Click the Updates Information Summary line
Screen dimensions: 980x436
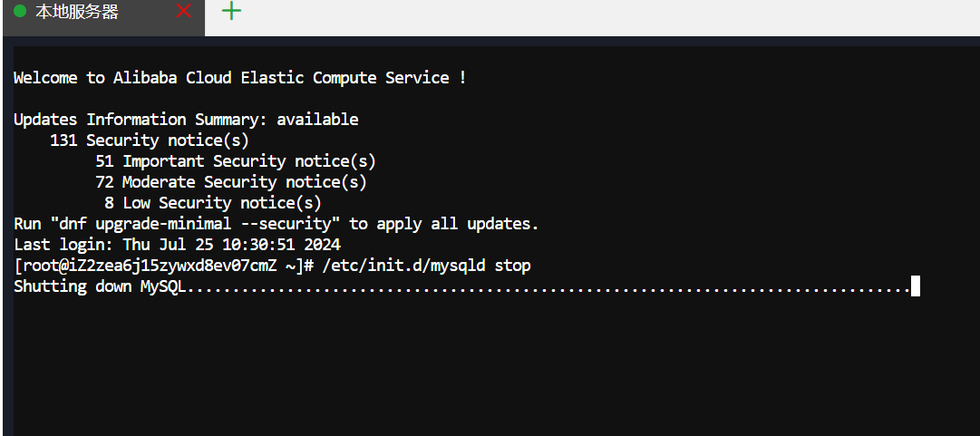(x=186, y=120)
